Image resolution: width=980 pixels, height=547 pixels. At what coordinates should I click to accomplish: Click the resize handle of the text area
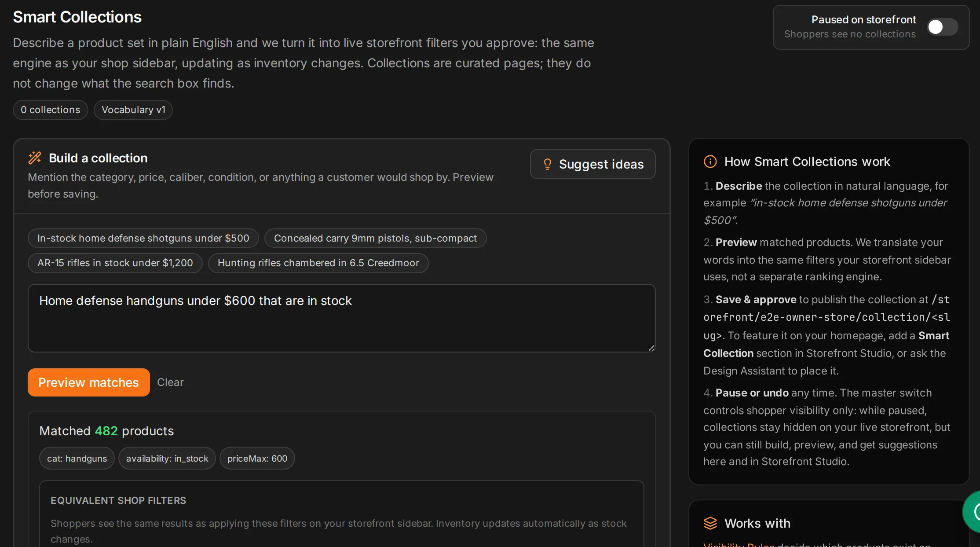651,348
